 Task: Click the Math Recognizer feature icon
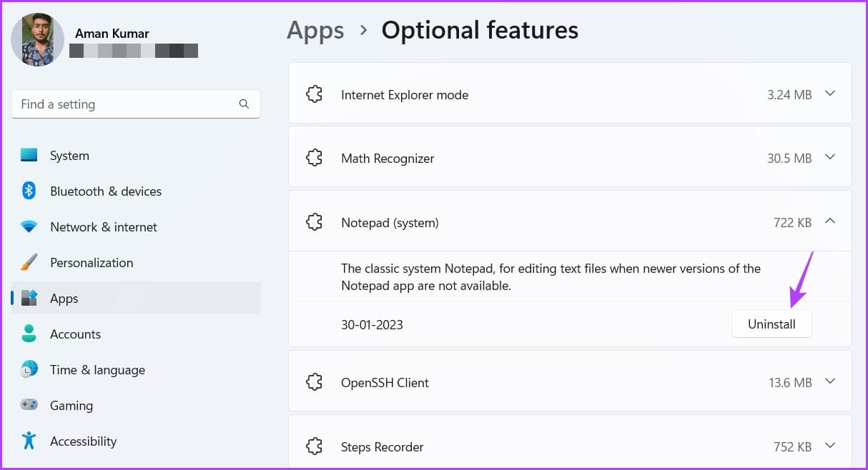314,158
